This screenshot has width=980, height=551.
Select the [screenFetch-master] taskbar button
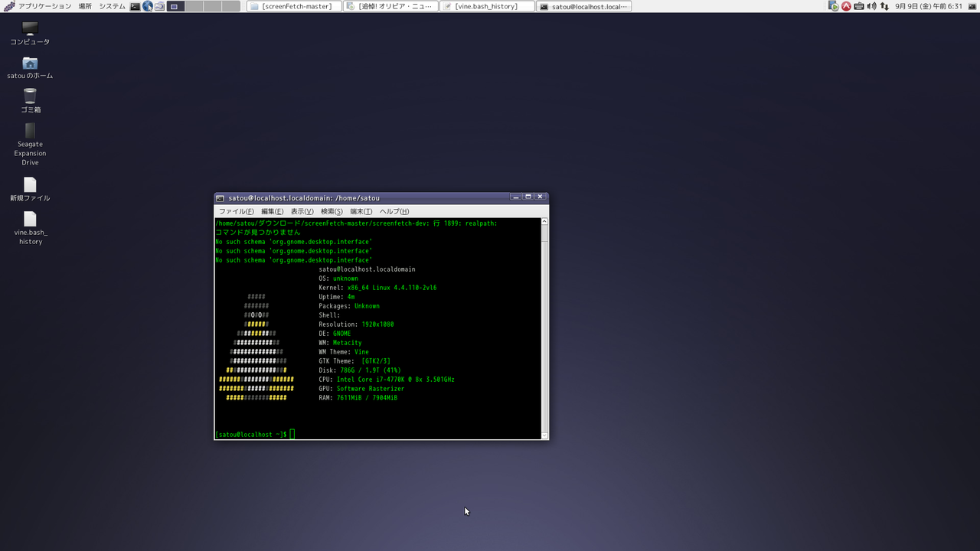coord(293,6)
